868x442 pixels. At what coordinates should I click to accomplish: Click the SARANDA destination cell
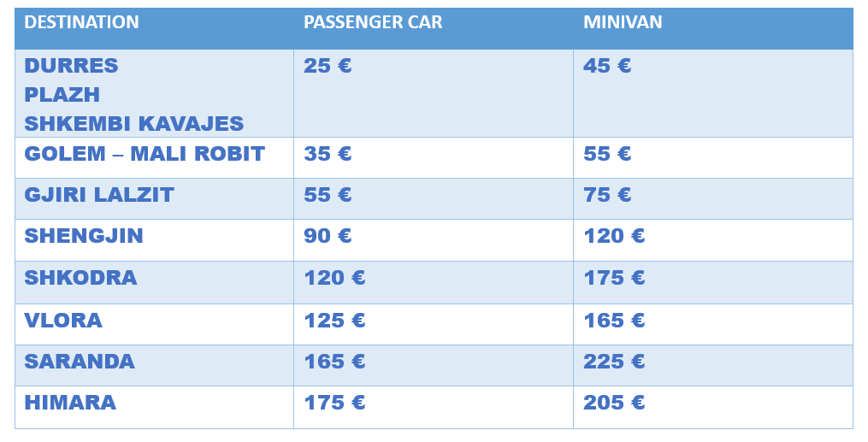coord(80,362)
